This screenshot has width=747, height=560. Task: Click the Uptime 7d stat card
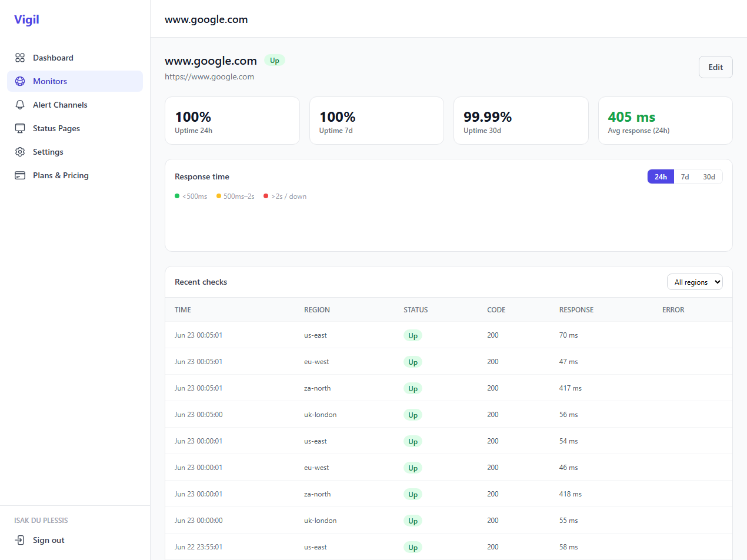click(376, 121)
